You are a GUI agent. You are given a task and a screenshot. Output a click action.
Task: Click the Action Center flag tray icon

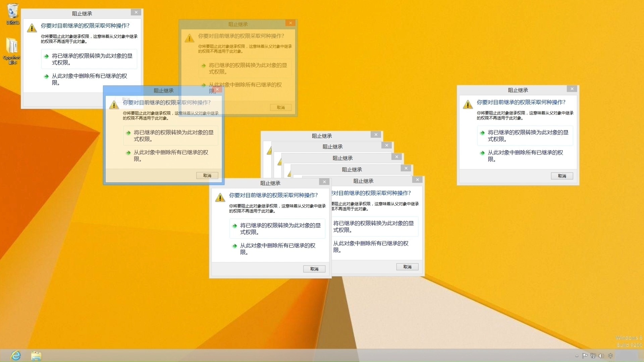585,356
